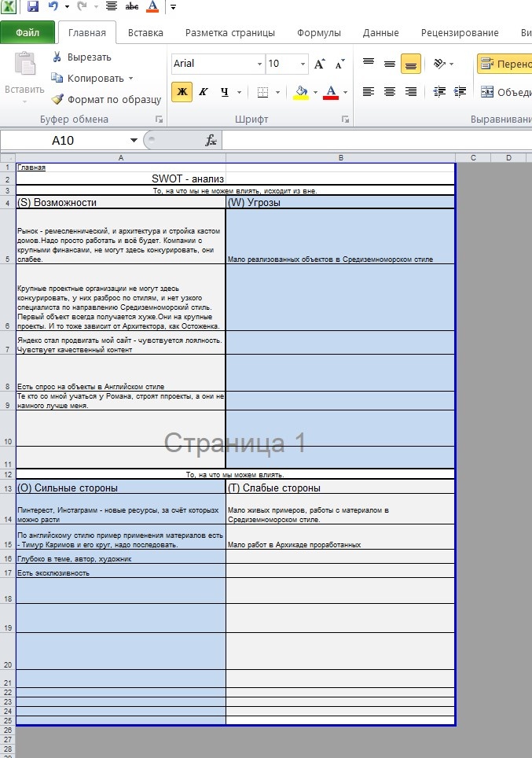Click the Главная hyperlink in cell A1

point(31,167)
